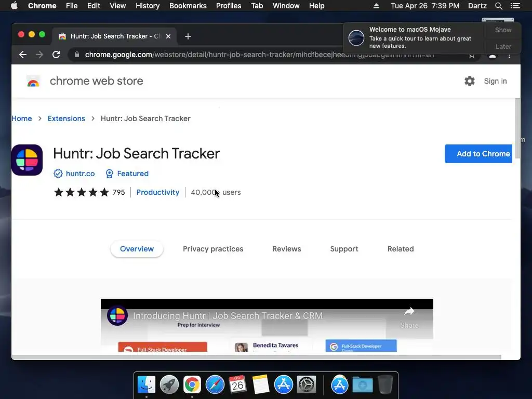Open huntr.co publisher link
This screenshot has width=532, height=399.
click(x=80, y=174)
